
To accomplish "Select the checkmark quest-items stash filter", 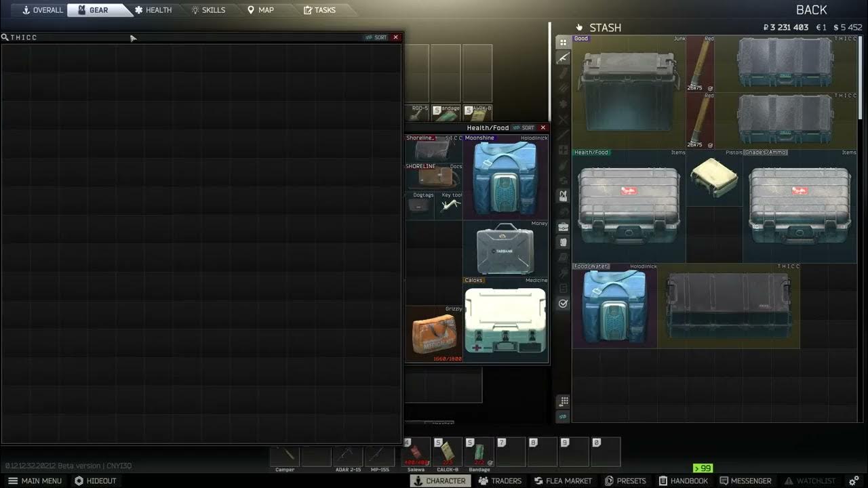I will [563, 304].
